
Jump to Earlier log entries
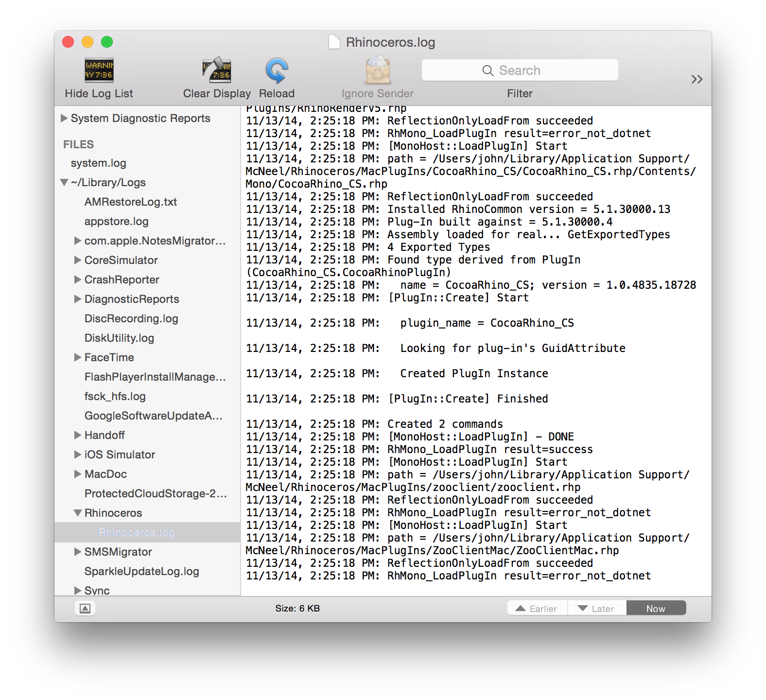click(537, 609)
